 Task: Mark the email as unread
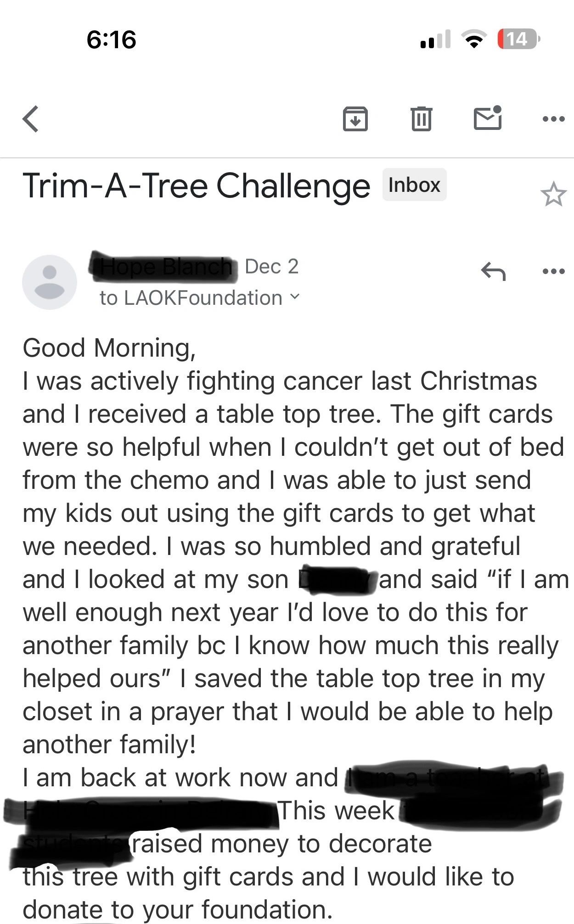point(488,118)
